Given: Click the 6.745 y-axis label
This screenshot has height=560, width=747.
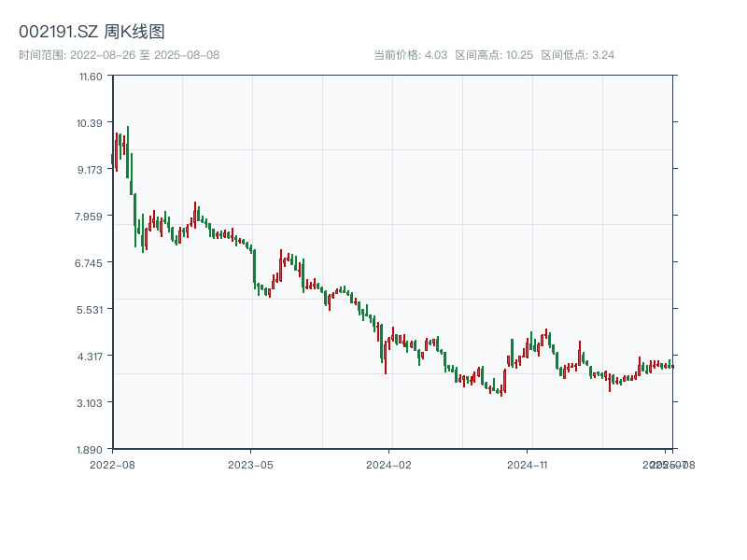Looking at the screenshot, I should click(x=91, y=262).
